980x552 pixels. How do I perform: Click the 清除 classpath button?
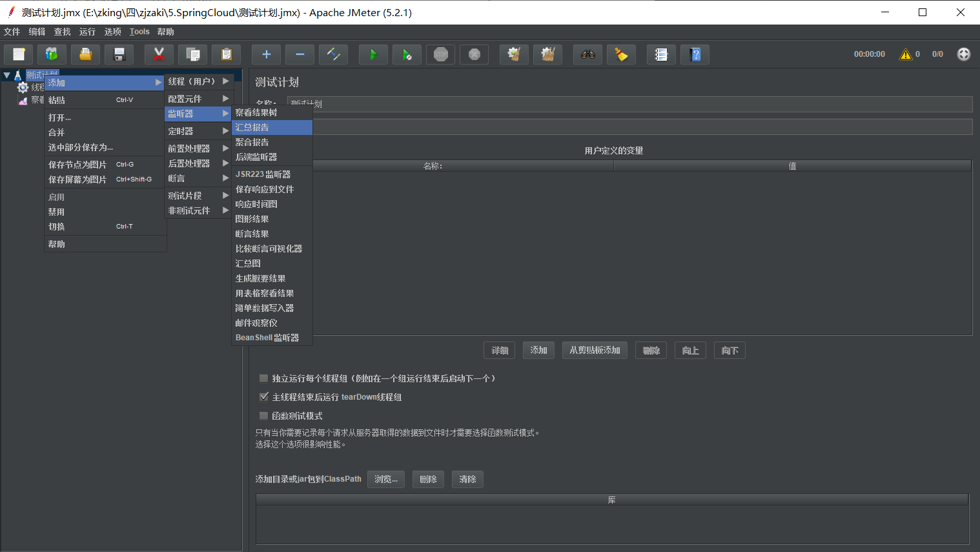pyautogui.click(x=468, y=479)
